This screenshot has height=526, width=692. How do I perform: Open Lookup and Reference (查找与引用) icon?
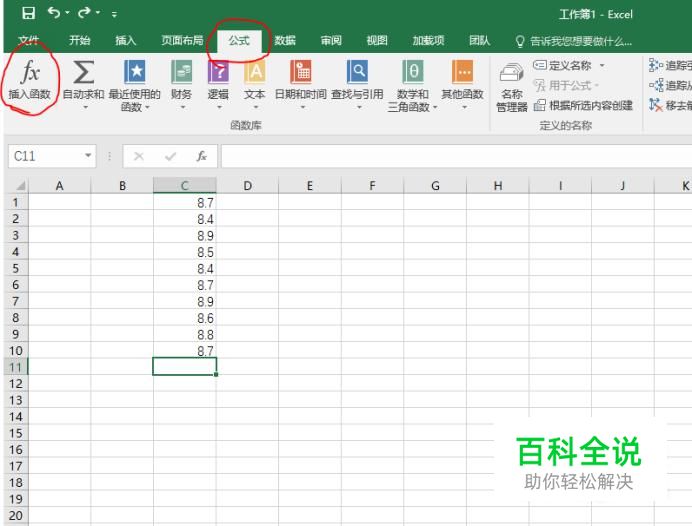pos(357,71)
